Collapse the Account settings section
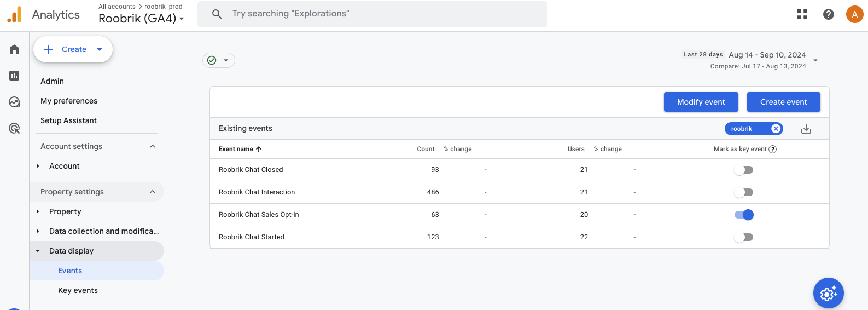Viewport: 868px width, 310px height. (153, 146)
